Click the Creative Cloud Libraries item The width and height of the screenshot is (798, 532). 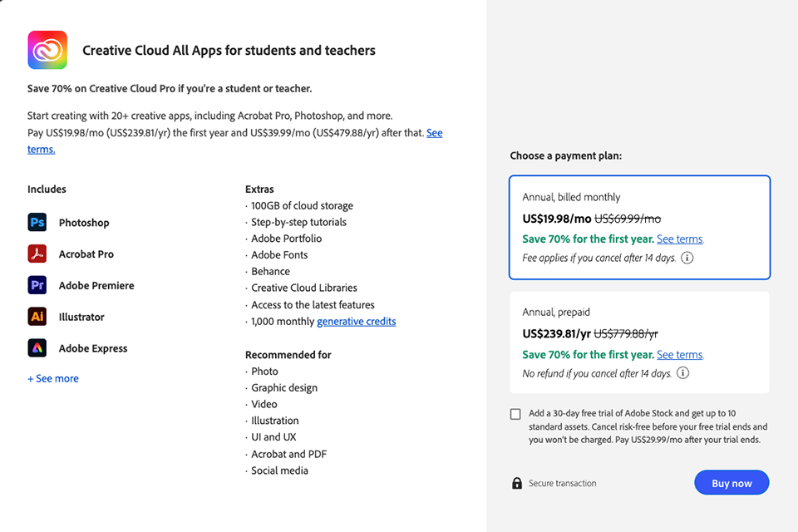[x=304, y=288]
